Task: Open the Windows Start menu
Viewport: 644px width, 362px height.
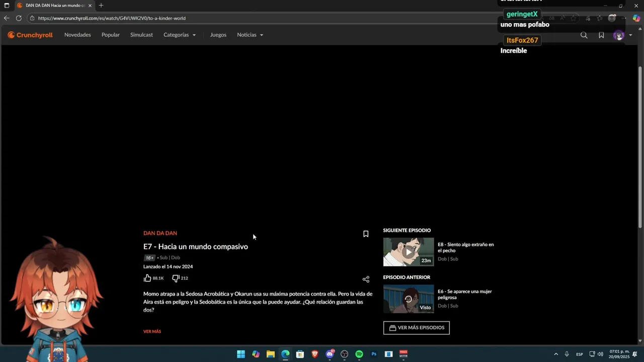Action: 241,354
